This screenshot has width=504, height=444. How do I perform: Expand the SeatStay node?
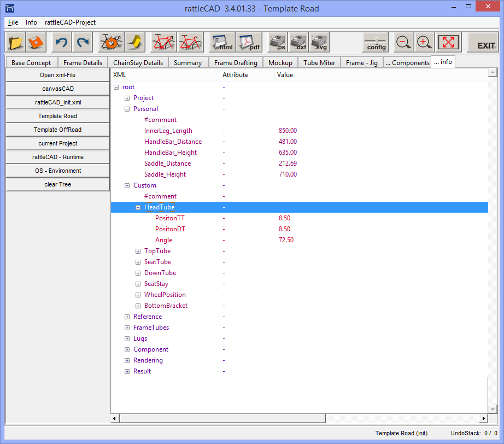(138, 284)
